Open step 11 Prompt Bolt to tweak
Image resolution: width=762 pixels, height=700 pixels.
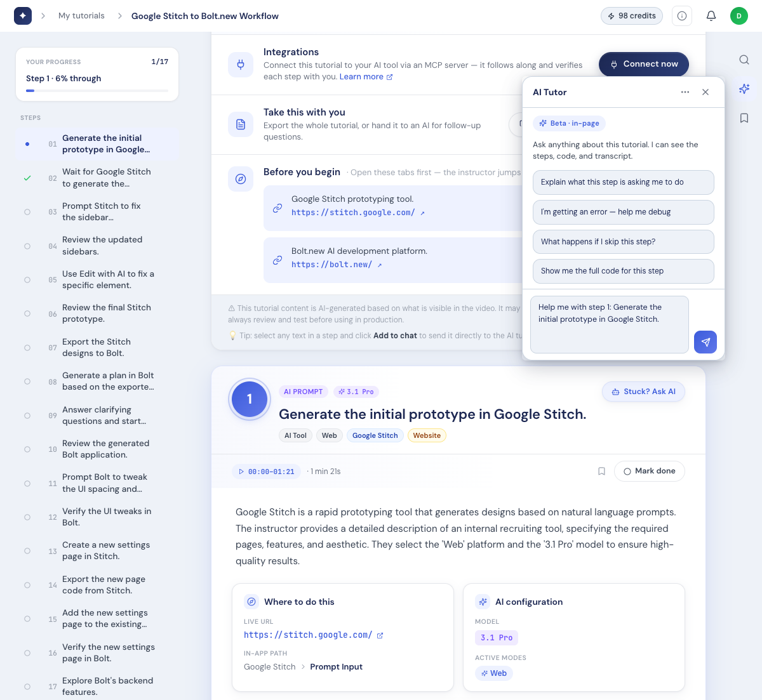pyautogui.click(x=97, y=483)
